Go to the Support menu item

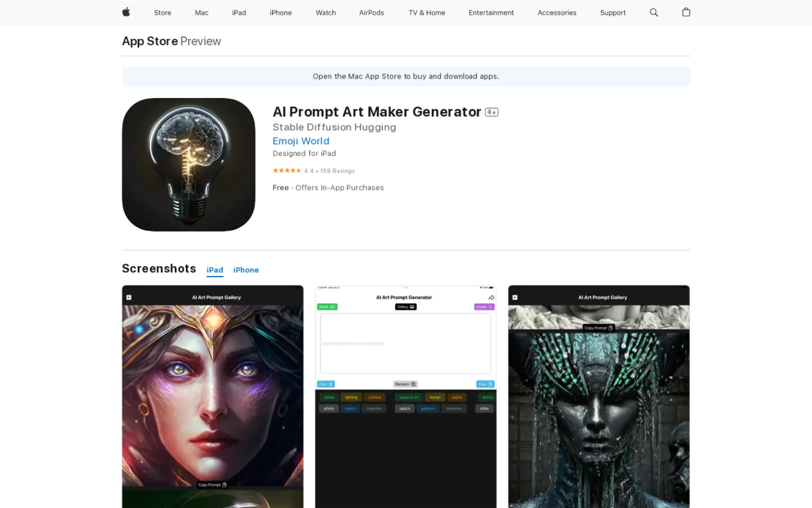[612, 13]
